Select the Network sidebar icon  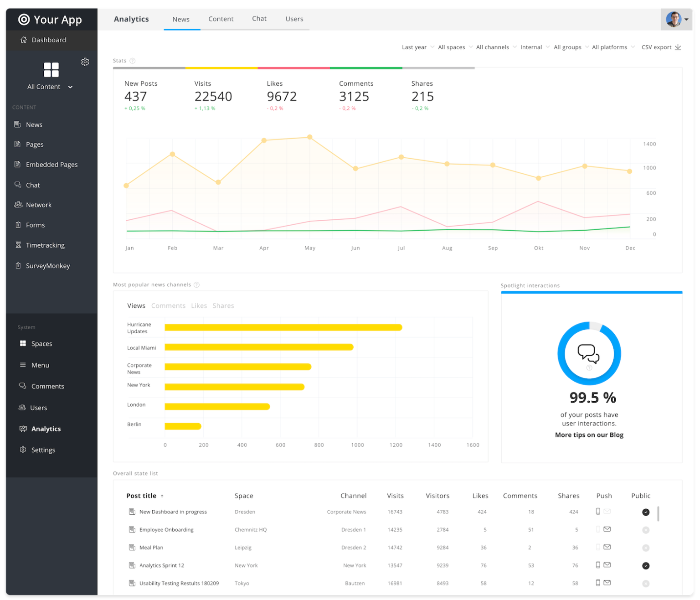coord(18,204)
